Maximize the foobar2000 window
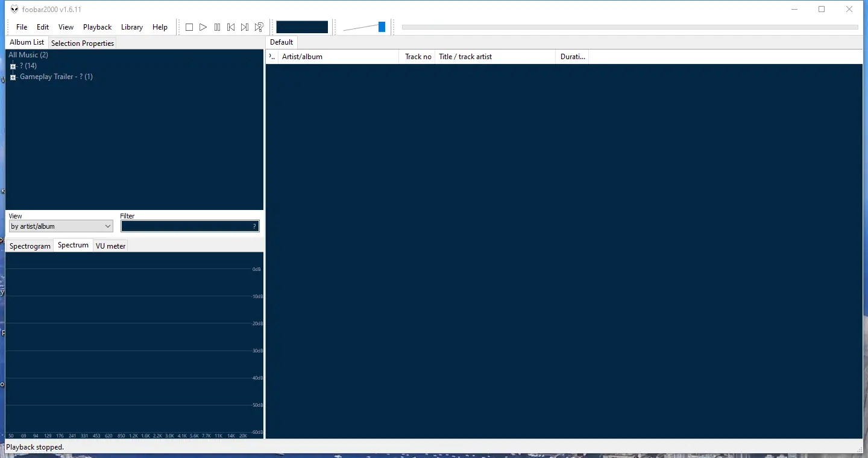Viewport: 868px width, 458px height. (x=822, y=9)
